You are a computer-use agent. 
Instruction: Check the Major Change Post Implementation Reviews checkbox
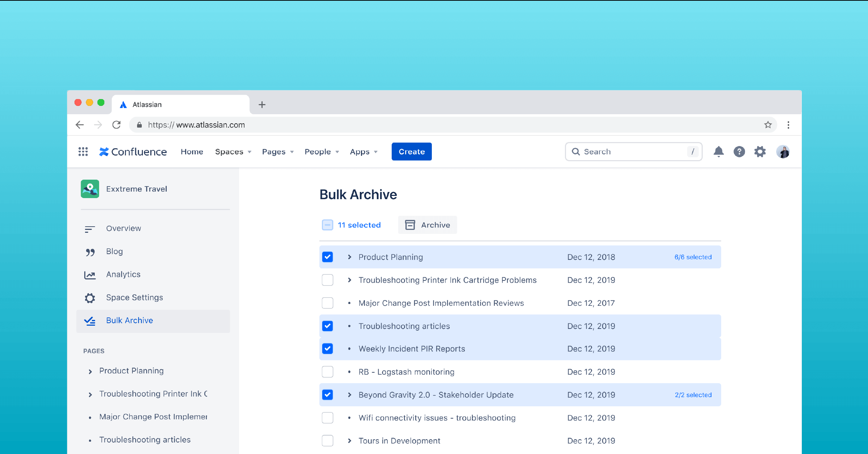pyautogui.click(x=328, y=303)
